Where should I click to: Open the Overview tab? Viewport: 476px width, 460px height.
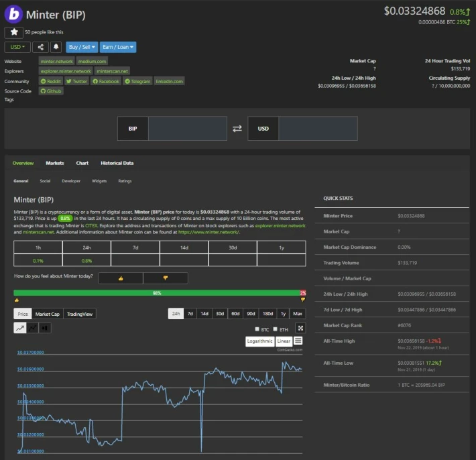23,163
